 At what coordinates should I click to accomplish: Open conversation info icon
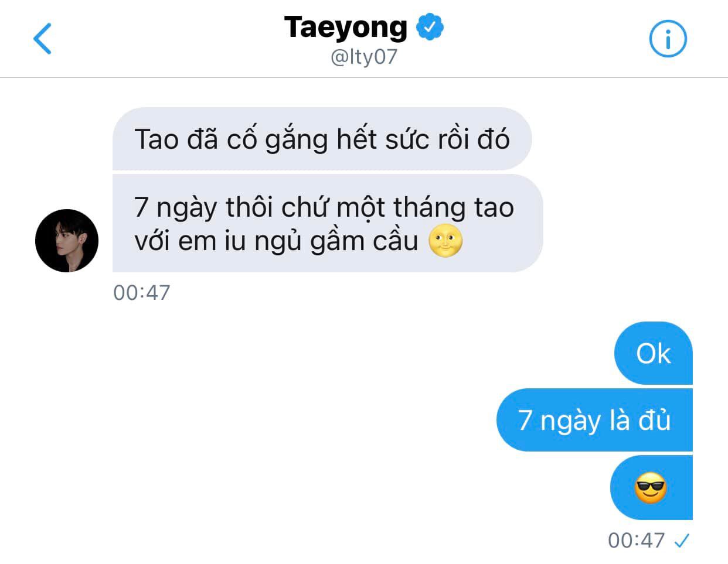point(668,39)
